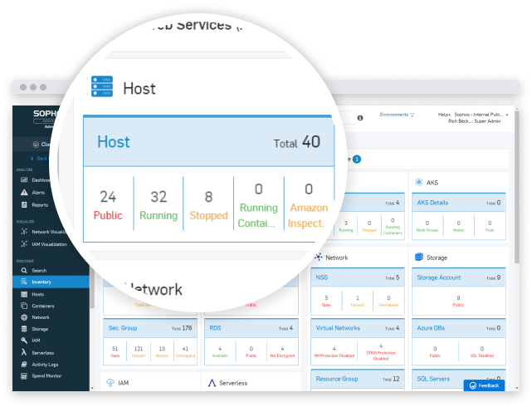
Task: Click the Reports icon in sidebar
Action: 23,204
